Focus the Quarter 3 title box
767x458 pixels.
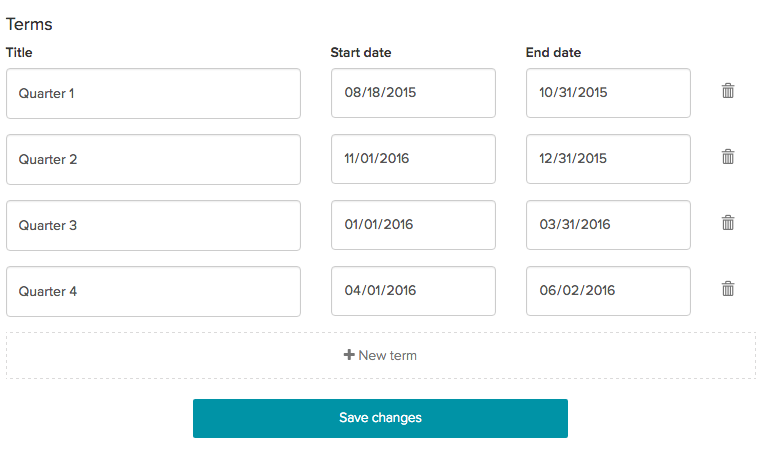point(154,226)
